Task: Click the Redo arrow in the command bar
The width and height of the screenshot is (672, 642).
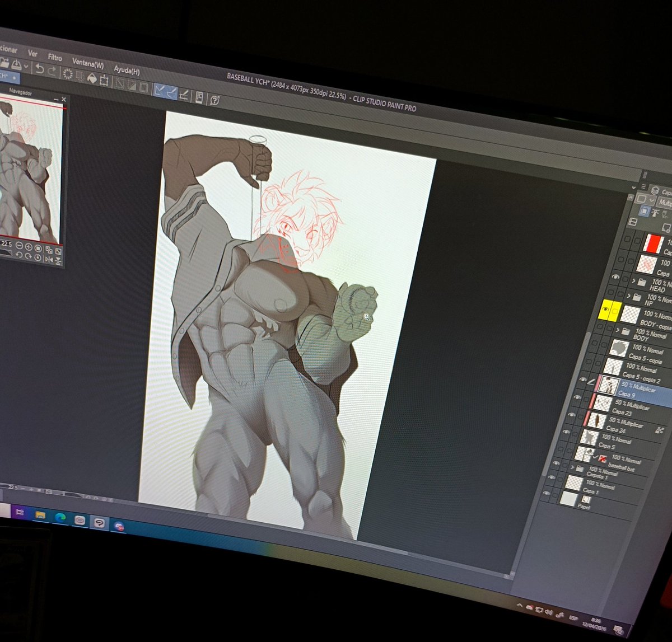Action: point(52,71)
